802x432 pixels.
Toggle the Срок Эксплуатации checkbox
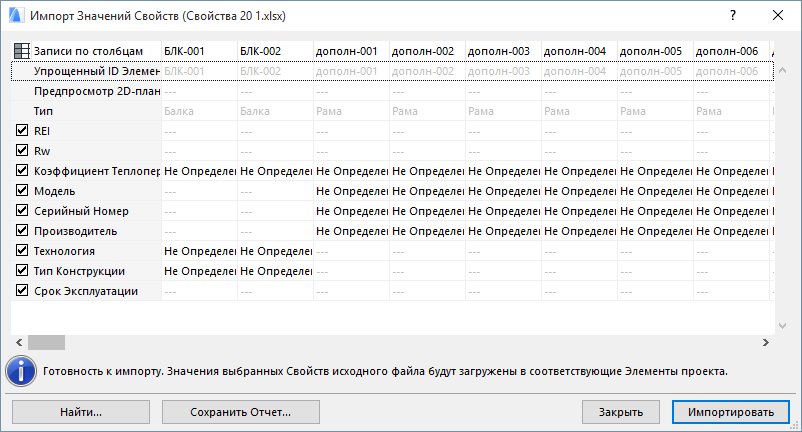pyautogui.click(x=22, y=291)
